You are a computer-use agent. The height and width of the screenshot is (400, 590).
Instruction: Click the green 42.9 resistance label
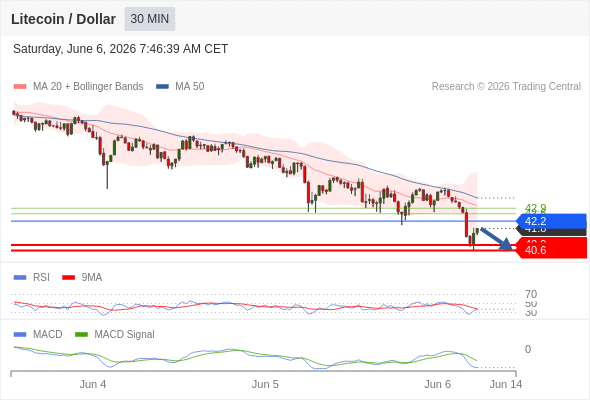pyautogui.click(x=535, y=208)
